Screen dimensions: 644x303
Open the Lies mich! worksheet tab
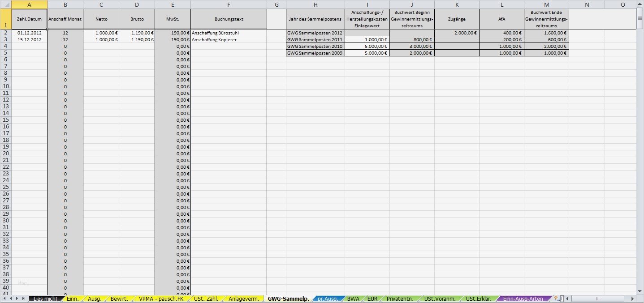[x=45, y=298]
